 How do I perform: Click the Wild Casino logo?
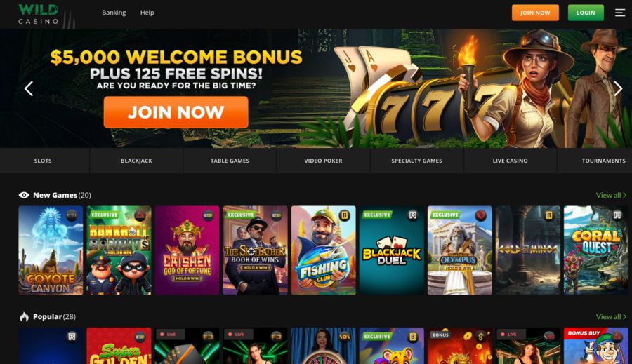pos(39,14)
